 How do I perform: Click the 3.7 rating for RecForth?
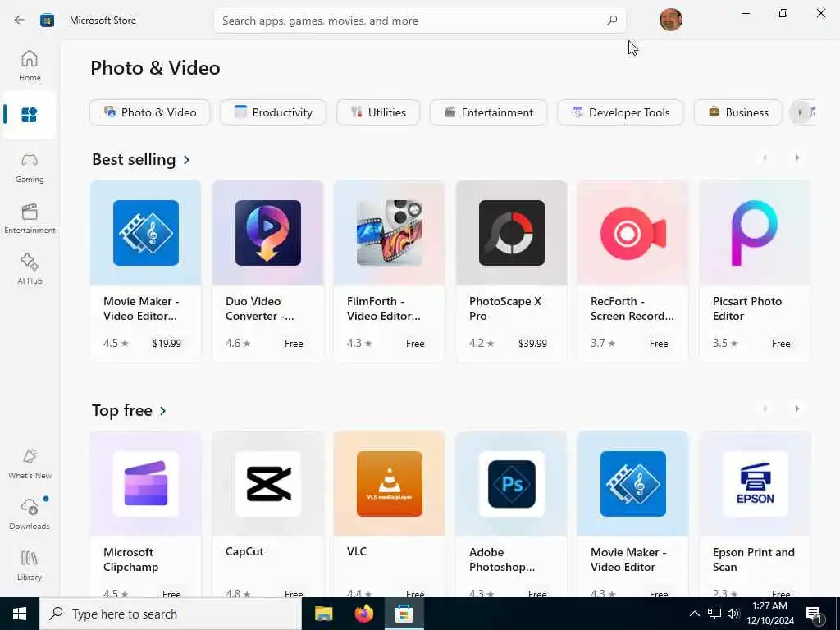603,343
